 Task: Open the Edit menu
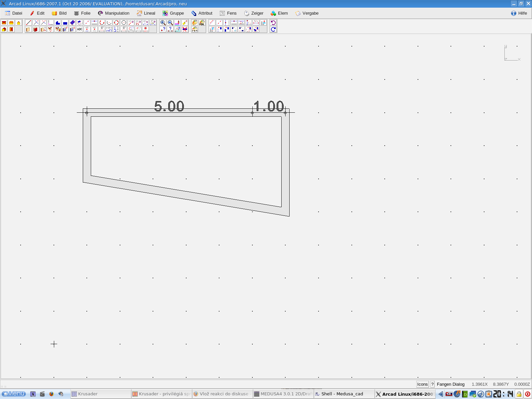pyautogui.click(x=37, y=13)
